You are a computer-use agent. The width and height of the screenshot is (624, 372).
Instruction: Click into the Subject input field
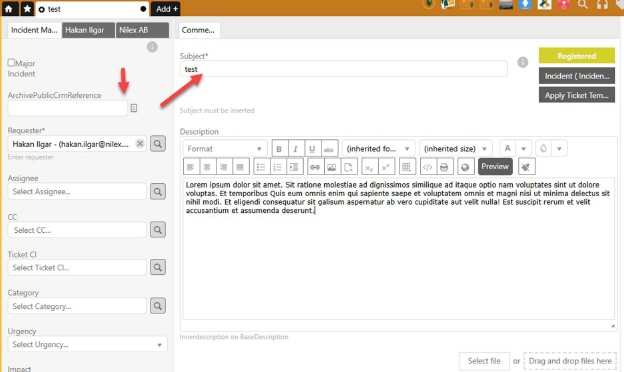pyautogui.click(x=343, y=69)
